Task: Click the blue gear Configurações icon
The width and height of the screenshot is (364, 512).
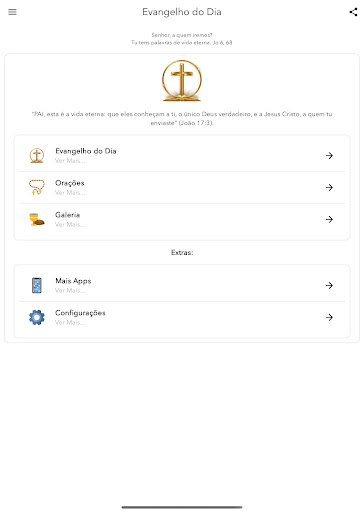Action: [x=37, y=317]
